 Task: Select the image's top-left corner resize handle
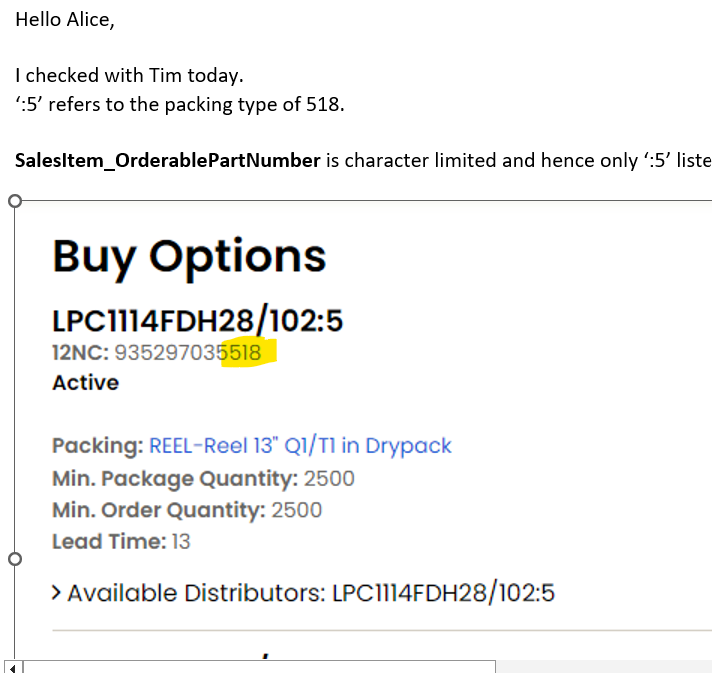[14, 201]
